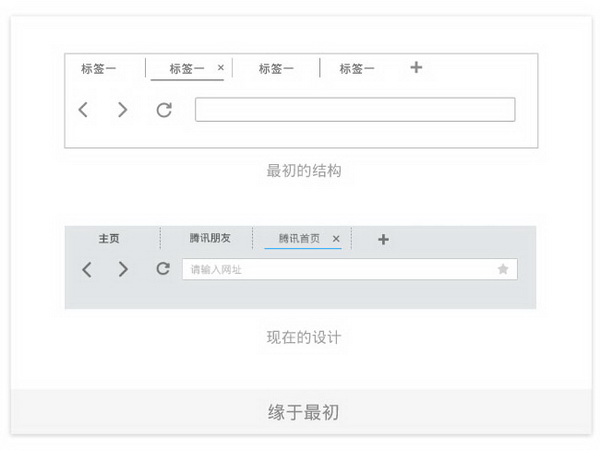The height and width of the screenshot is (462, 600).
Task: Click the empty address box in the wireframe
Action: 355,109
